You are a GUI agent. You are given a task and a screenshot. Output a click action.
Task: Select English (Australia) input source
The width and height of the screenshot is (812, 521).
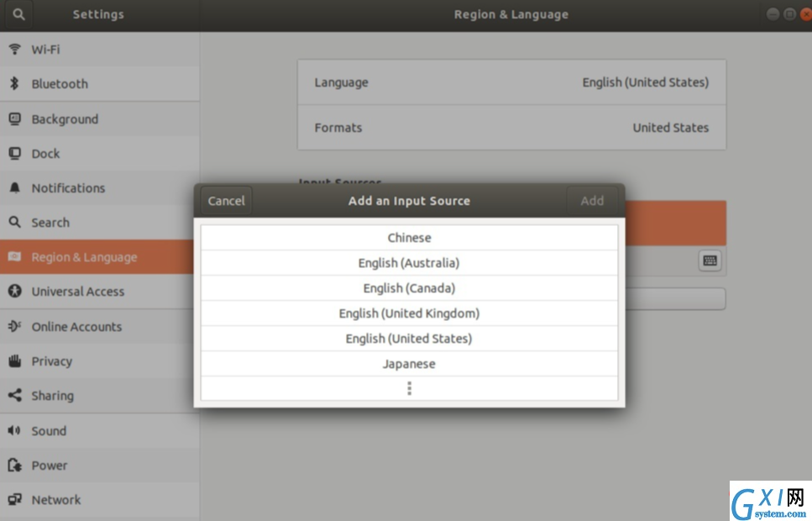pos(409,263)
